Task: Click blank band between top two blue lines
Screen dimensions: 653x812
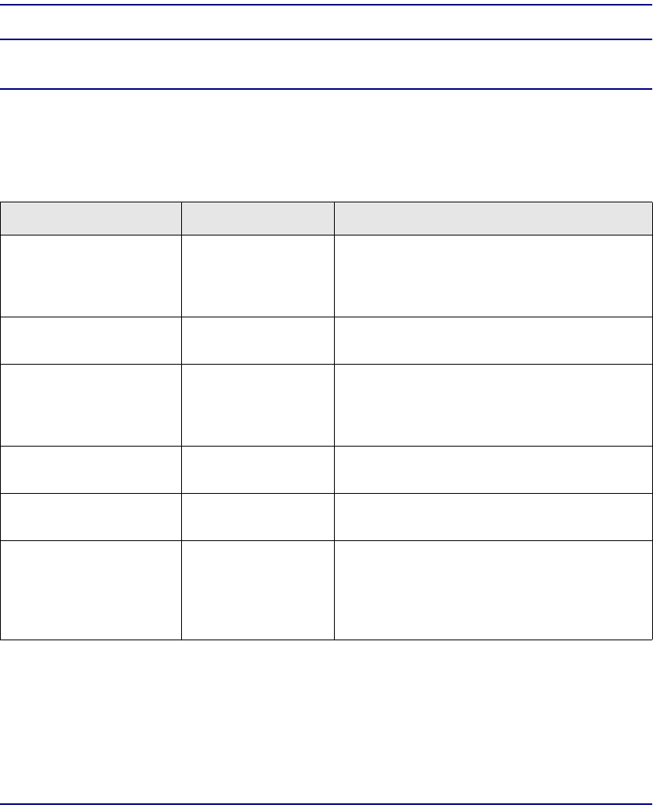Action: tap(326, 22)
